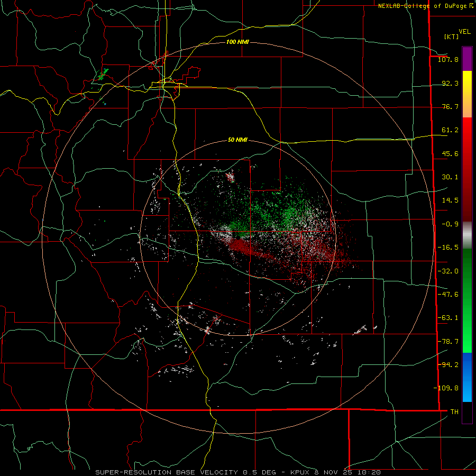Image resolution: width=476 pixels, height=476 pixels.
Task: Click the Super-Resolution Base Velocity caption
Action: tap(237, 472)
